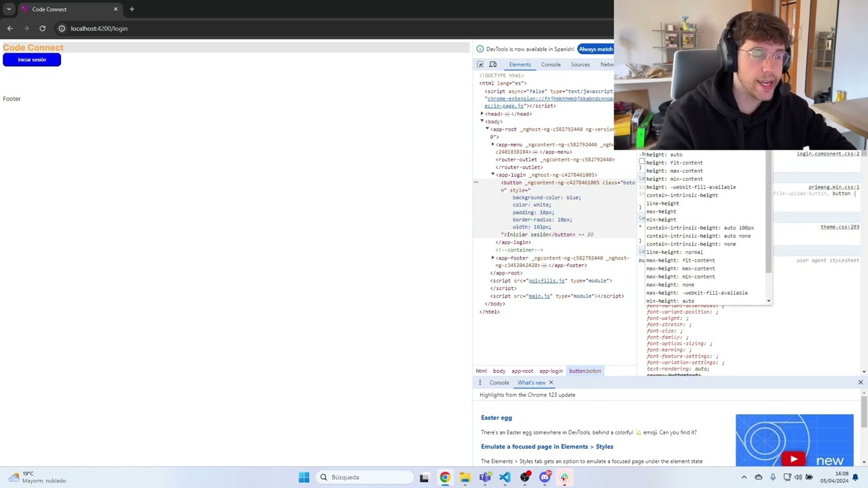Open the main.js script link
Image resolution: width=868 pixels, height=488 pixels.
pos(539,296)
